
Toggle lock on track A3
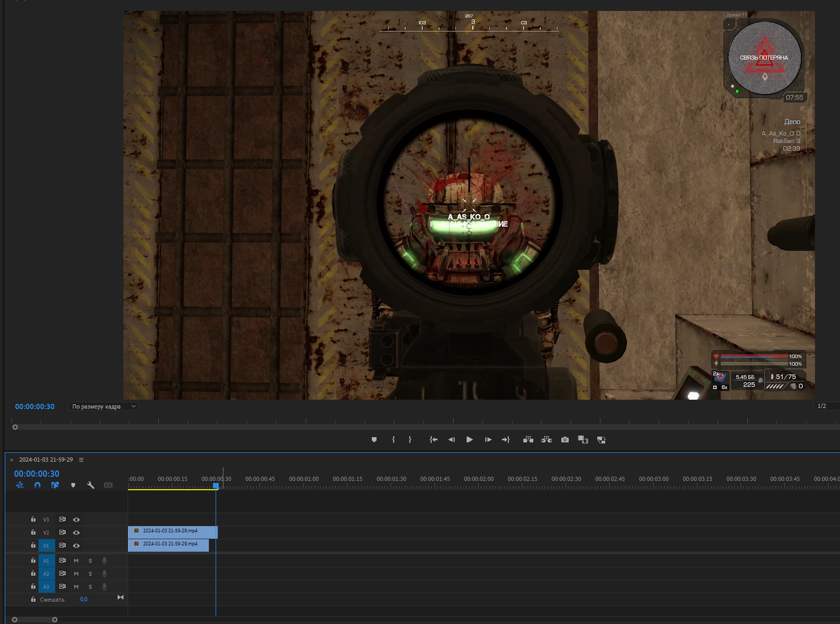tap(33, 587)
